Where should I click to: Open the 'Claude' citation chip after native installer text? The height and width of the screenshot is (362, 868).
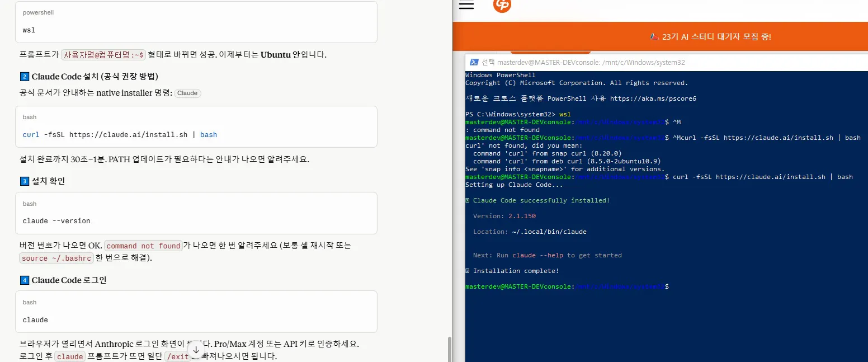click(187, 93)
